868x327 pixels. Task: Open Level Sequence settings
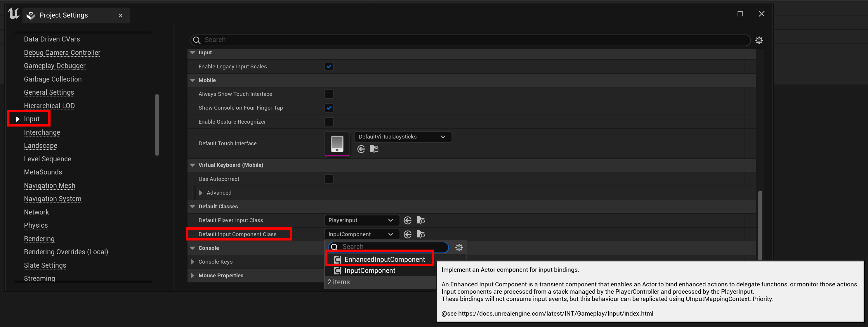tap(48, 159)
